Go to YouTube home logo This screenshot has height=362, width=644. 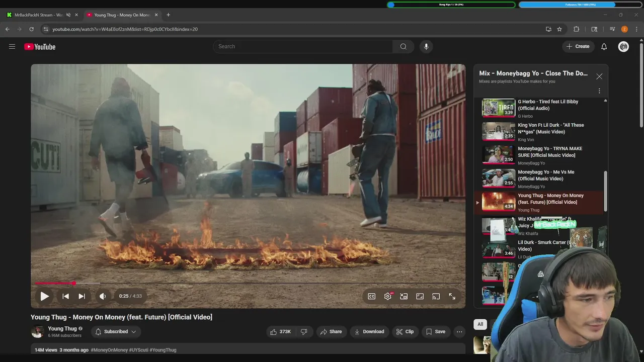coord(40,46)
